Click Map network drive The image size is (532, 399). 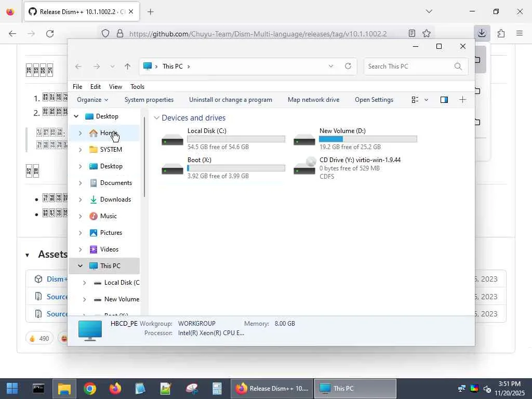click(313, 100)
